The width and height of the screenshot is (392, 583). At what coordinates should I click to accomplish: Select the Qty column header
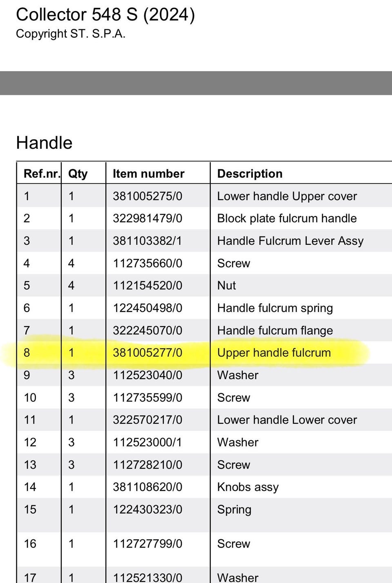coord(78,174)
